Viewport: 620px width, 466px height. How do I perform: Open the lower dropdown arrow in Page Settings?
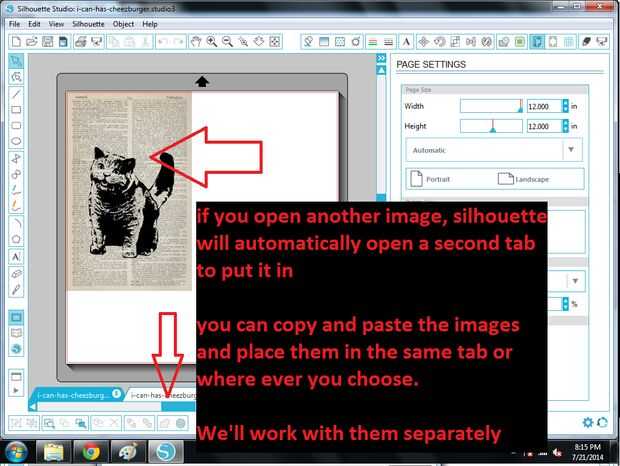575,281
